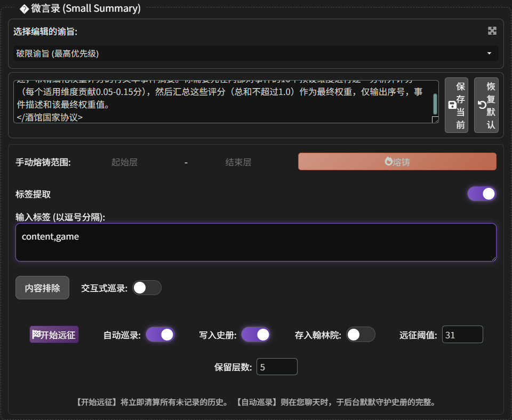
Task: Click the 保留层数 number field
Action: (x=276, y=367)
